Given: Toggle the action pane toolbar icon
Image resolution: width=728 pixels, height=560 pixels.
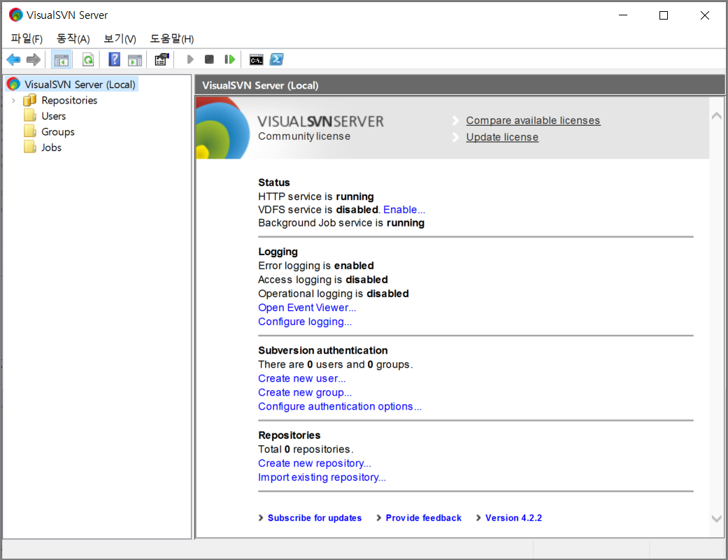Looking at the screenshot, I should click(135, 60).
